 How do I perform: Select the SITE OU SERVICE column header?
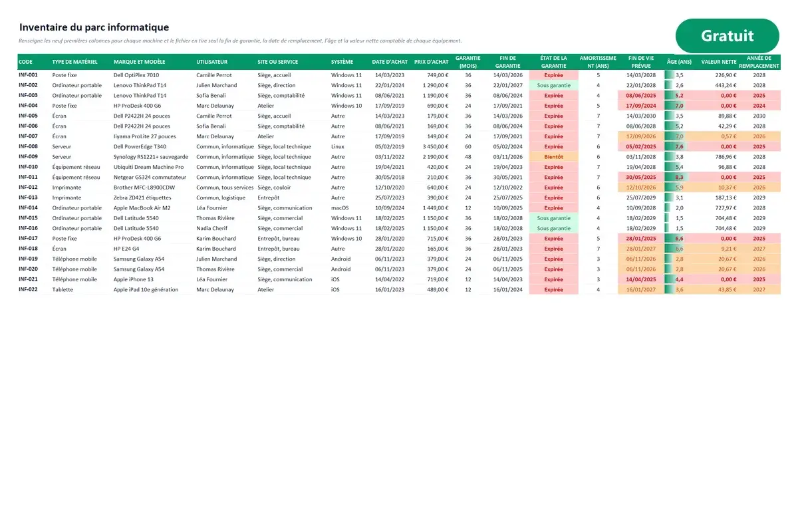point(278,62)
